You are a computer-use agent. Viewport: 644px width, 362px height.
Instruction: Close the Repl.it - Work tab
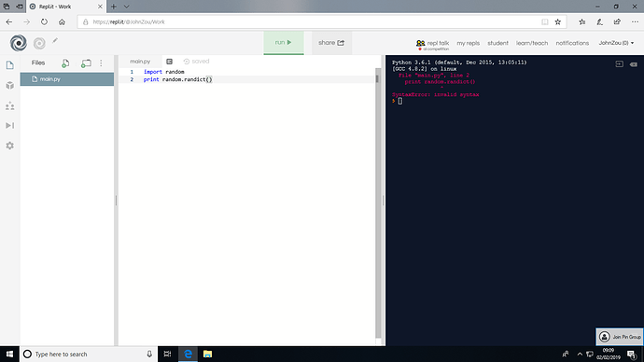[x=100, y=7]
